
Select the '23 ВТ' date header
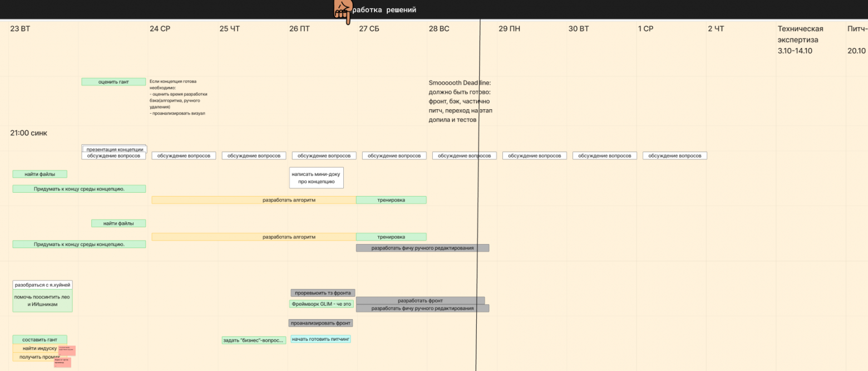pos(20,29)
